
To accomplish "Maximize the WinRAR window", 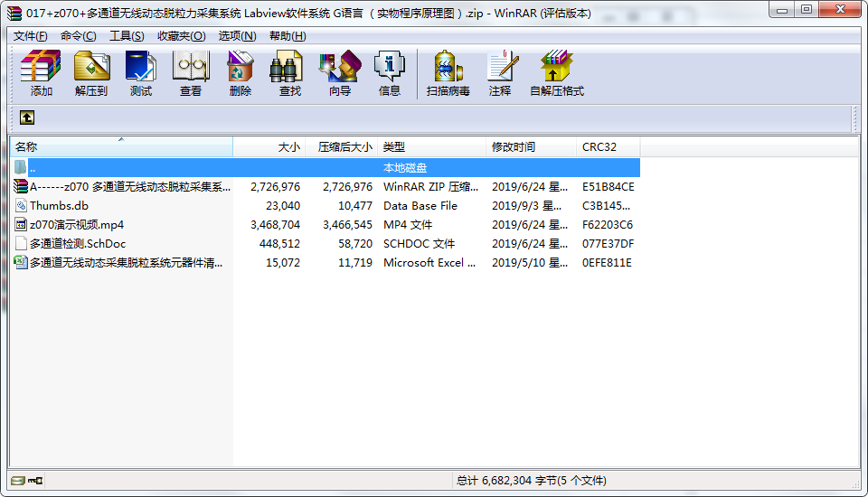I will pyautogui.click(x=806, y=9).
